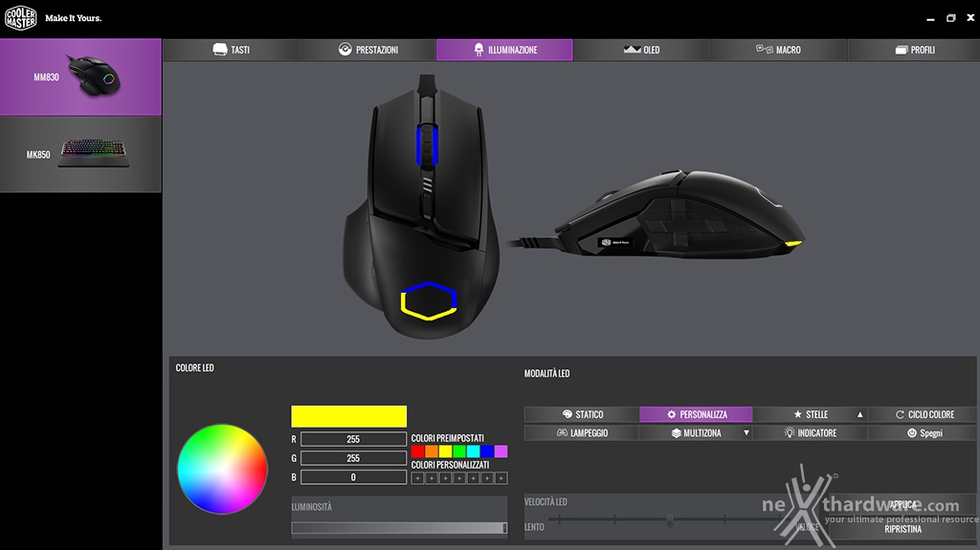Screen dimensions: 980x550
Task: Select the side-view mouse LED strip
Action: point(793,243)
